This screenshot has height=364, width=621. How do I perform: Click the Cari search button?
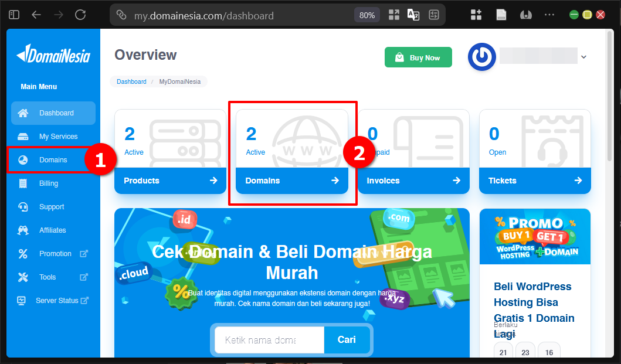coord(347,340)
